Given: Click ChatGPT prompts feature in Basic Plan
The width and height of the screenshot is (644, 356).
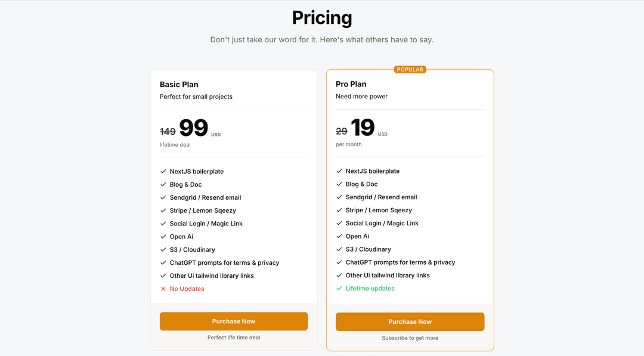Looking at the screenshot, I should 224,262.
